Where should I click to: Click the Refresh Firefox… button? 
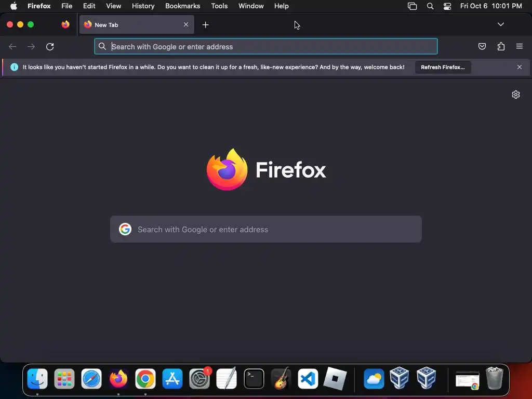(x=443, y=67)
